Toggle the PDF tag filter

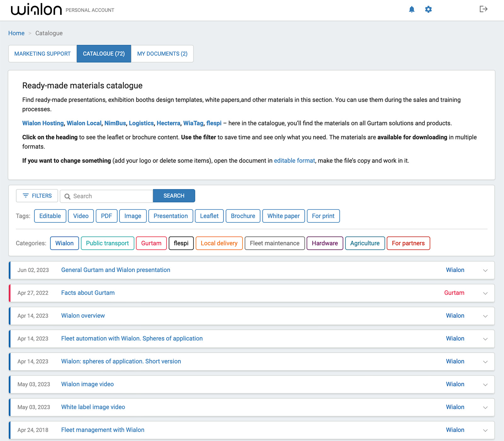106,216
